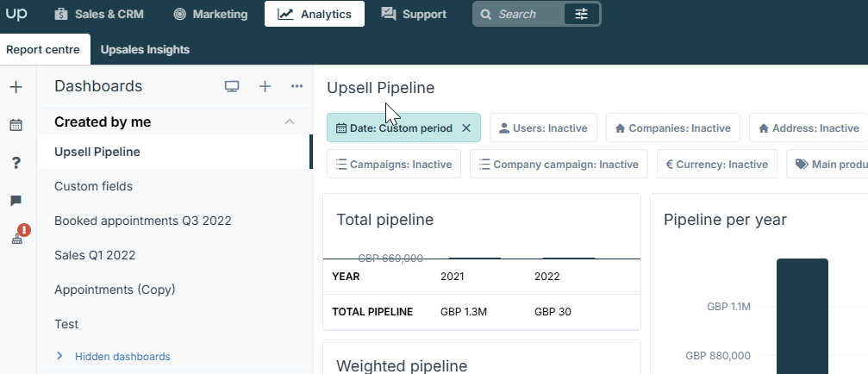Viewport: 868px width, 374px height.
Task: Open the Sales Q1 2022 dashboard
Action: [174, 255]
